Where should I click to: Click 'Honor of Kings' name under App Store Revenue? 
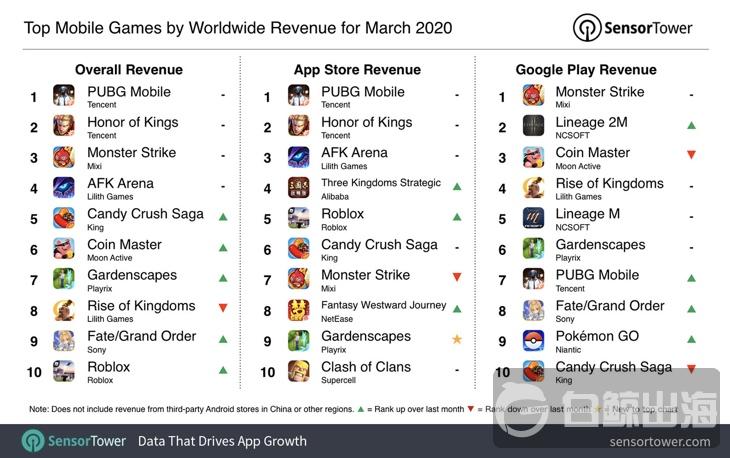click(x=367, y=122)
